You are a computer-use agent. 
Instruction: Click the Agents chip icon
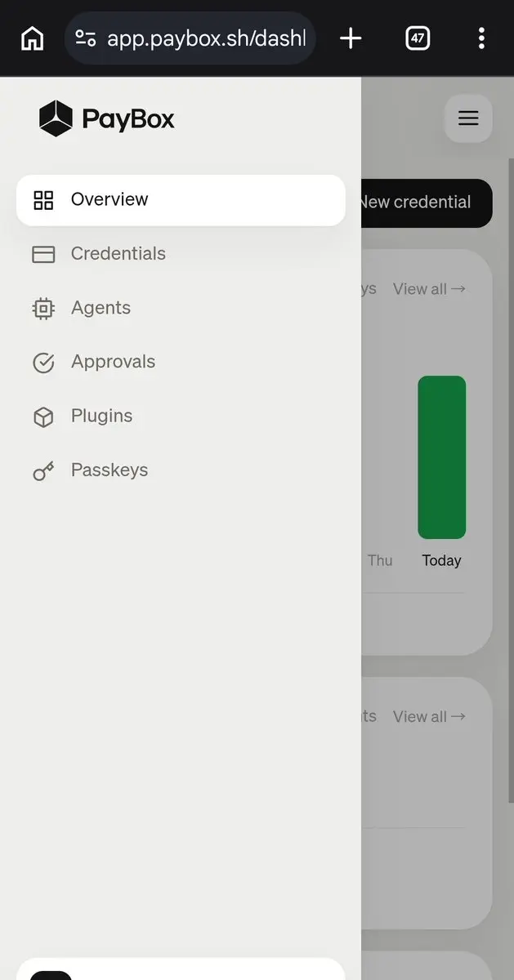(43, 309)
